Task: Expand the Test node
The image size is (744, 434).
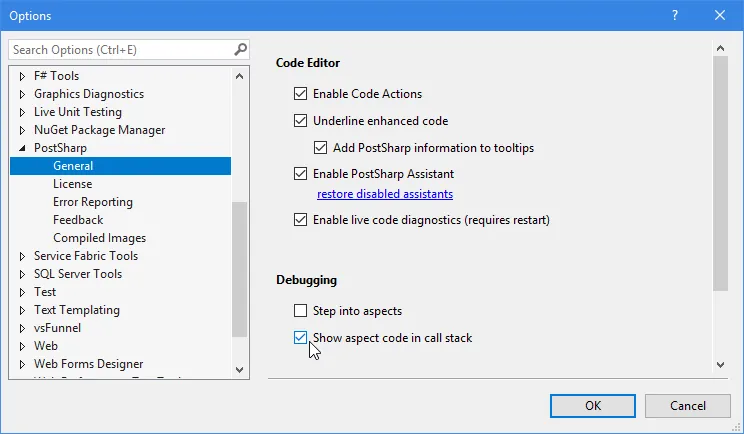Action: pos(22,292)
